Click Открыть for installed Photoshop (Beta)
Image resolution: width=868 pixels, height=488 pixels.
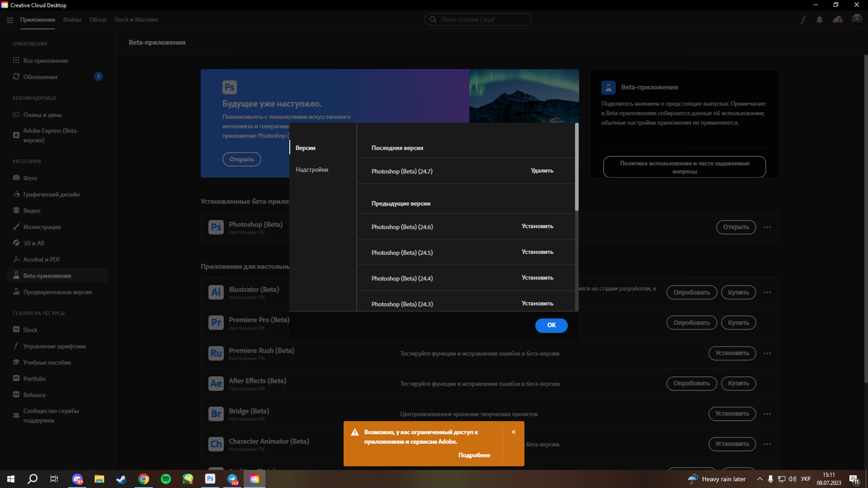click(x=736, y=227)
